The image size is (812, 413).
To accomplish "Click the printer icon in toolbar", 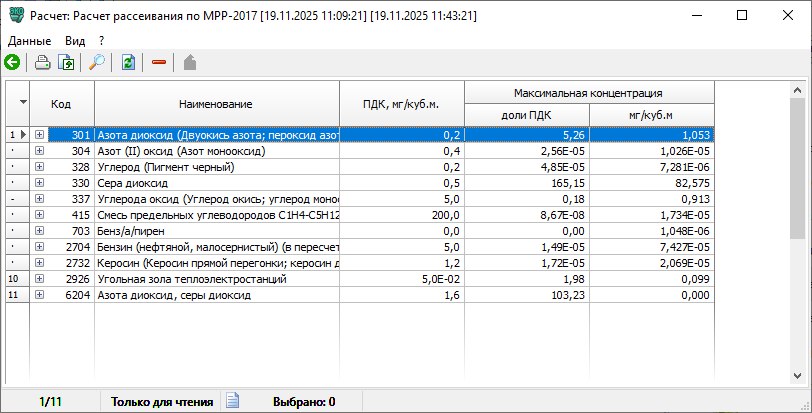I will 43,62.
